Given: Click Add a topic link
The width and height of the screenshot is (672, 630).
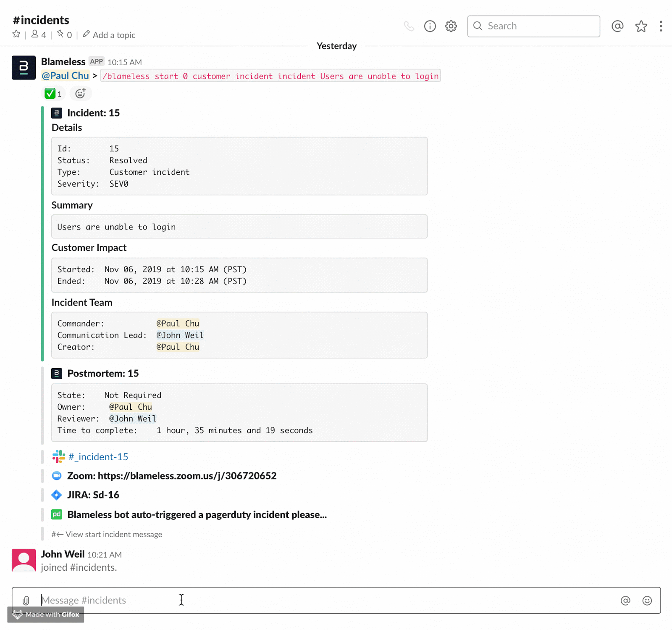Looking at the screenshot, I should [x=109, y=35].
